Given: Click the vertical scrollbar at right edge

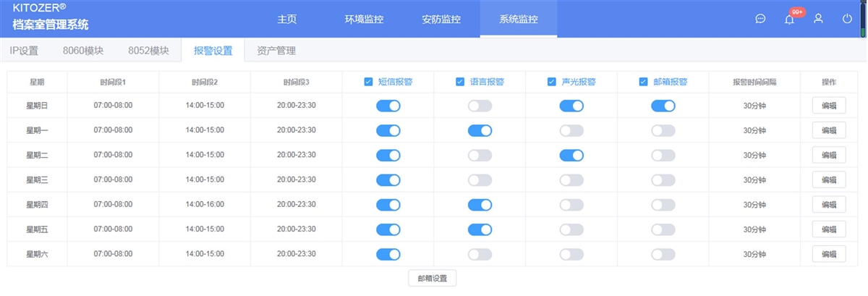Looking at the screenshot, I should [863, 19].
